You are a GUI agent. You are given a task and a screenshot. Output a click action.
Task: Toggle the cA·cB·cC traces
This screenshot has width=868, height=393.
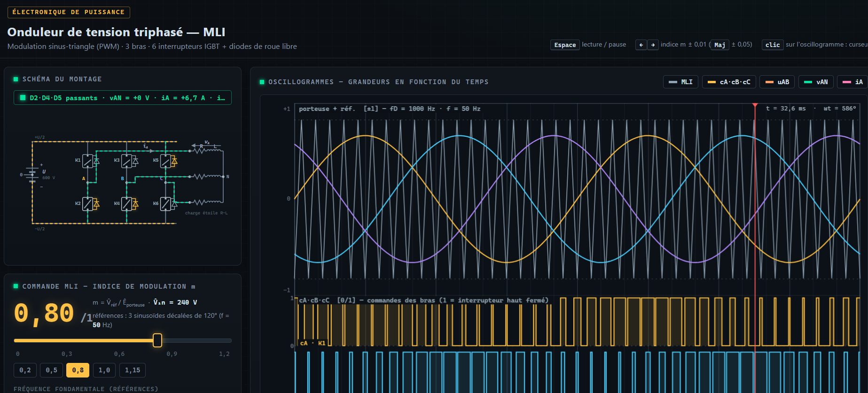(x=729, y=82)
